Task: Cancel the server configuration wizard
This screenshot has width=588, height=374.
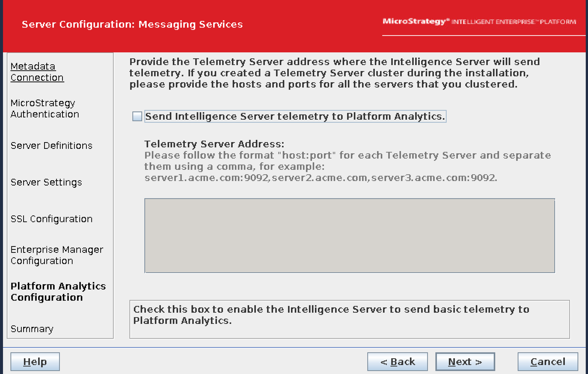Action: coord(547,361)
